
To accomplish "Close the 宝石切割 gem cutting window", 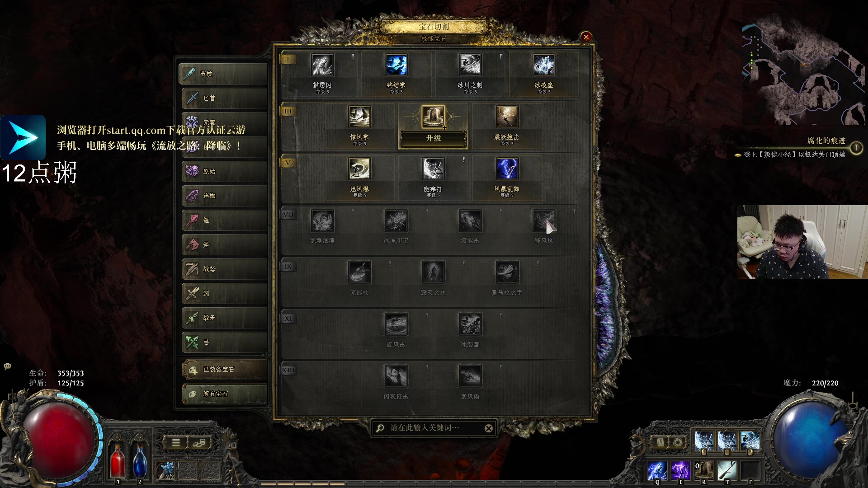I will 586,37.
